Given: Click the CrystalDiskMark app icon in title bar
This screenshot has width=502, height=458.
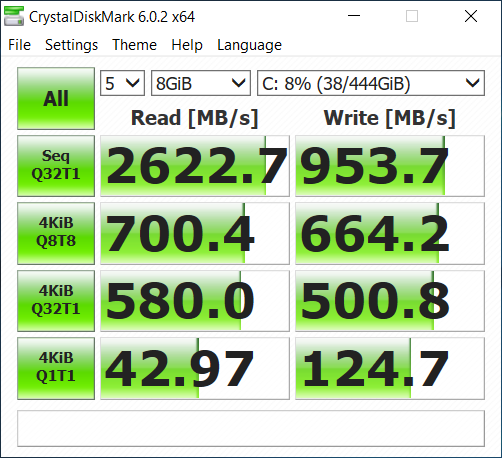Looking at the screenshot, I should pyautogui.click(x=14, y=16).
